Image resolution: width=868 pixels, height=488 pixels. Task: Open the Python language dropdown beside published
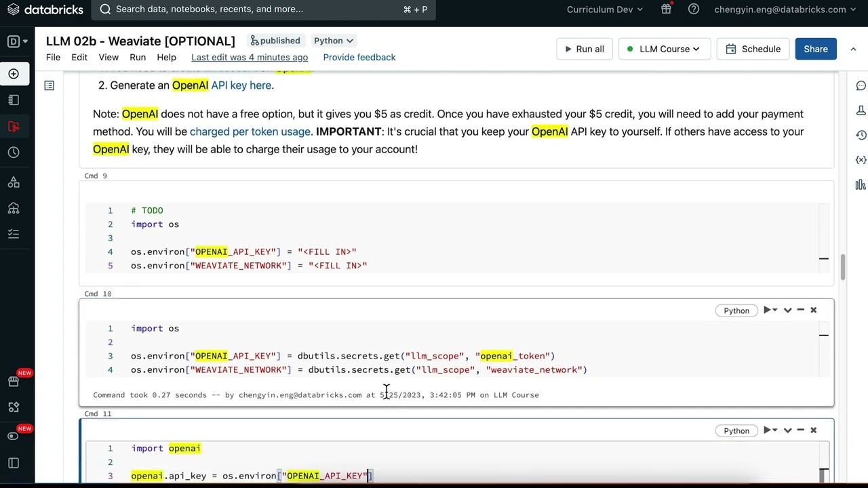pyautogui.click(x=334, y=41)
